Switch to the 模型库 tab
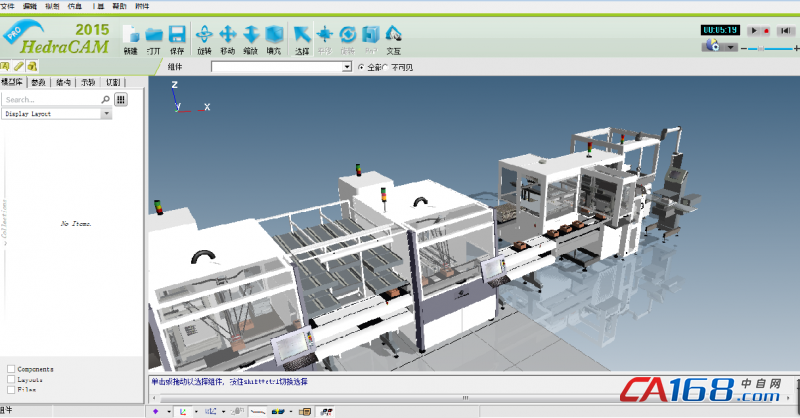Screen dimensions: 800x418 [x=12, y=82]
